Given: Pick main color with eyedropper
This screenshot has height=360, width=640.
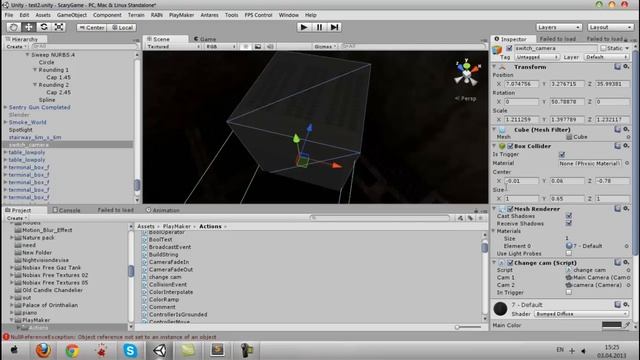Looking at the screenshot, I should point(627,325).
